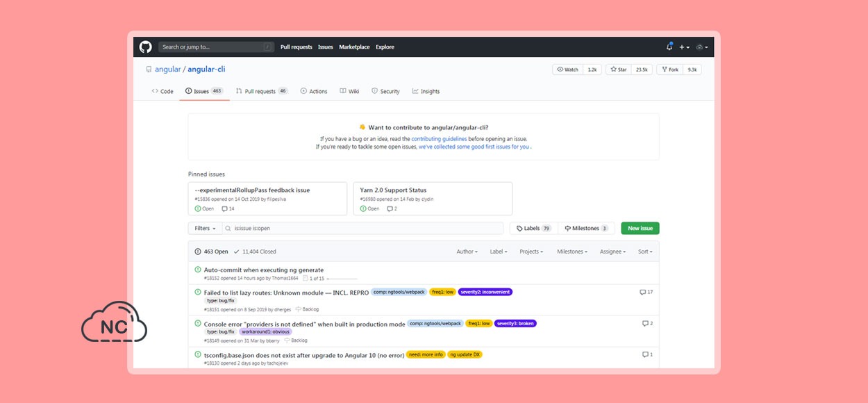Open the 'Console error providers is not defined' issue
Viewport: 868px width, 403px height.
(x=305, y=324)
